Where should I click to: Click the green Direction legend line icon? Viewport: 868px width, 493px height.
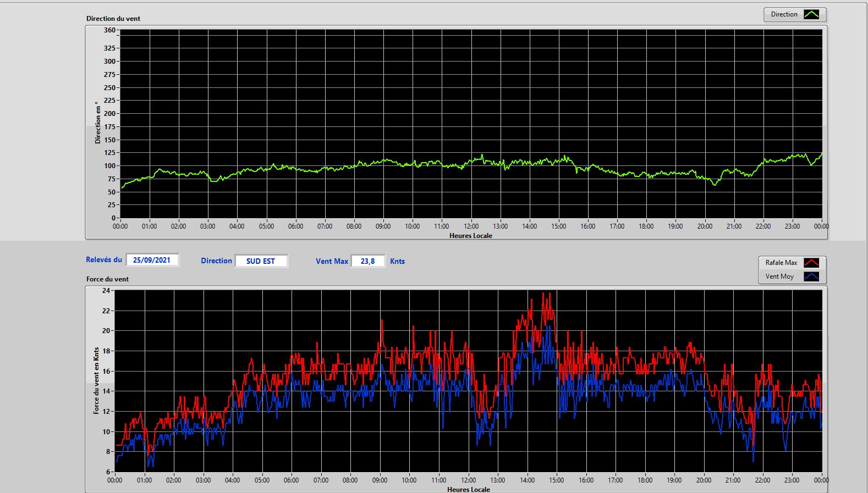coord(811,14)
